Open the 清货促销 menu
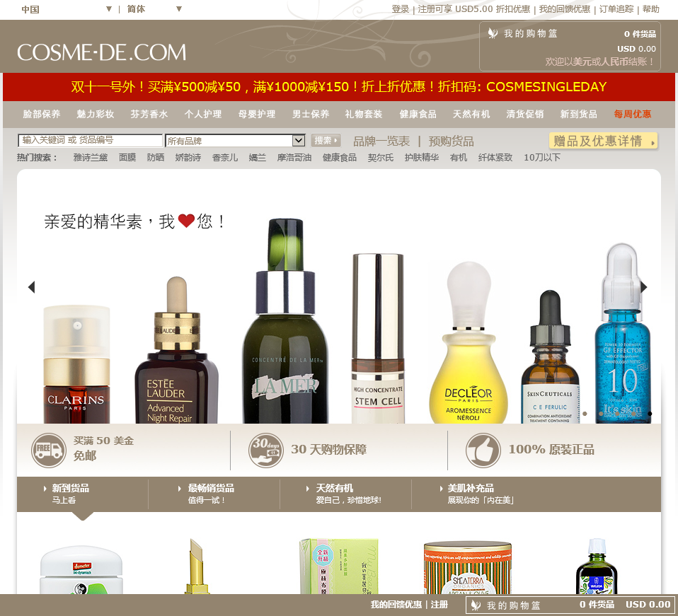 (525, 114)
